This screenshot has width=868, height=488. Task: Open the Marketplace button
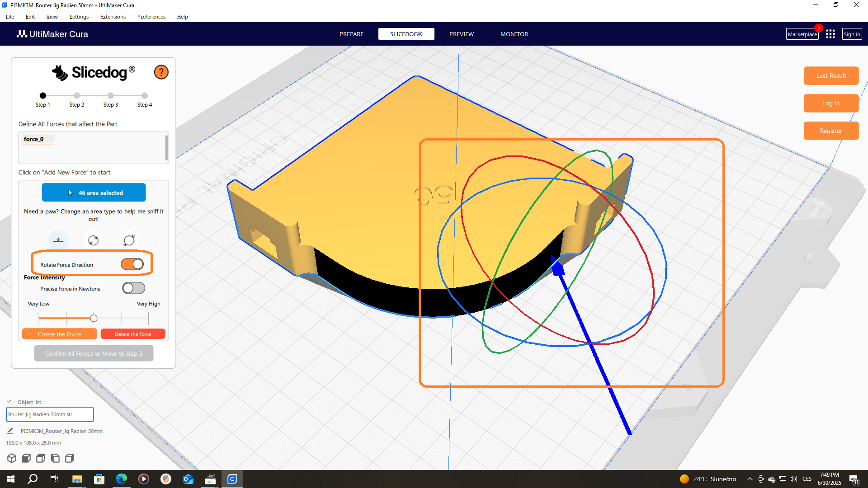pos(802,34)
